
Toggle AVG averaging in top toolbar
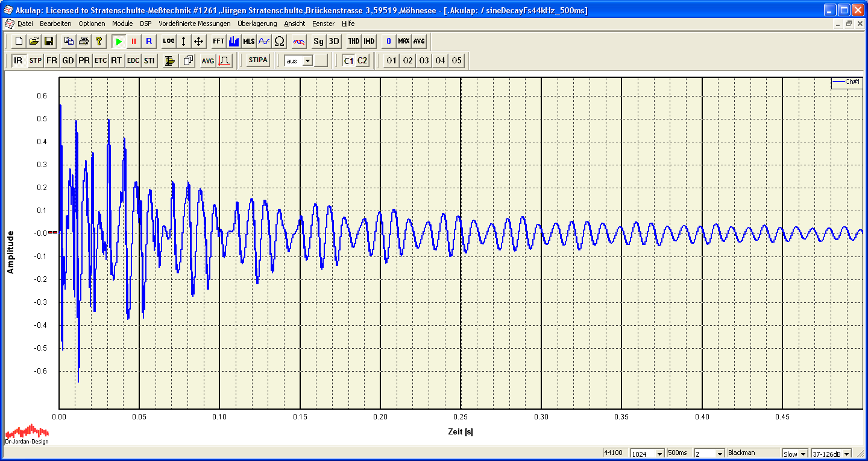419,42
